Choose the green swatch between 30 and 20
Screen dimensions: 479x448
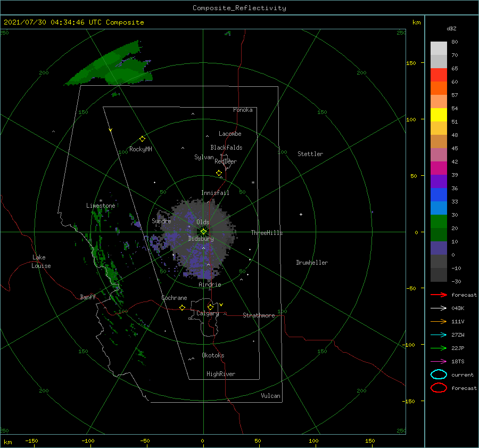click(439, 222)
